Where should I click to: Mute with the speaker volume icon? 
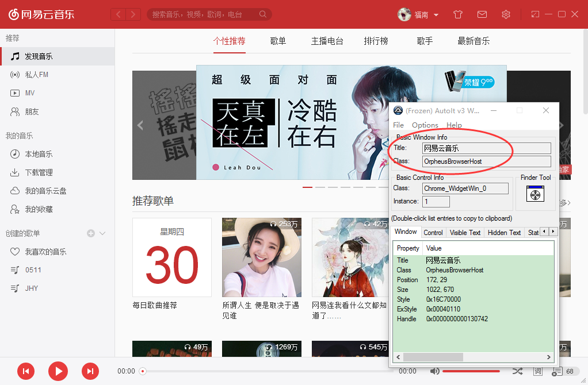tap(434, 371)
